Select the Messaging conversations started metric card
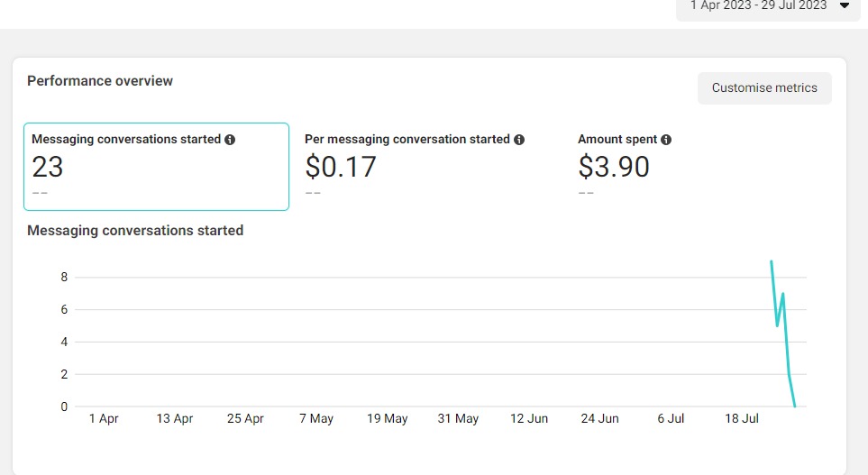The width and height of the screenshot is (868, 475). point(156,167)
